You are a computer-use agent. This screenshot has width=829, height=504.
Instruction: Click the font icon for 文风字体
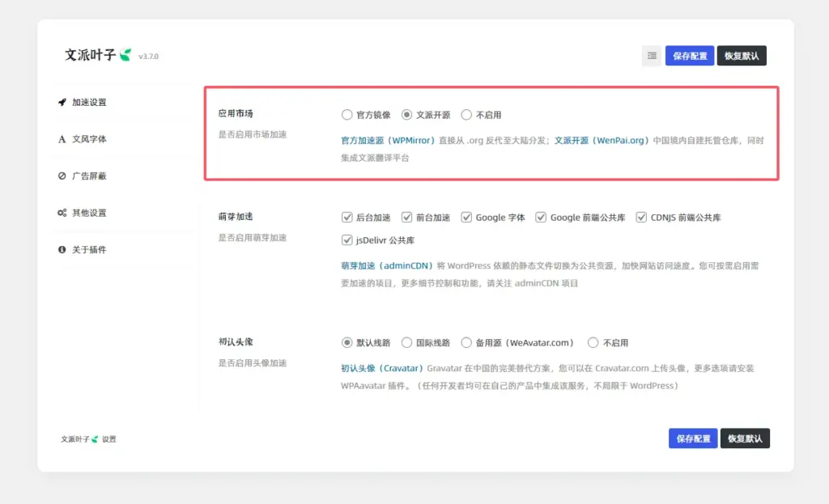[62, 139]
